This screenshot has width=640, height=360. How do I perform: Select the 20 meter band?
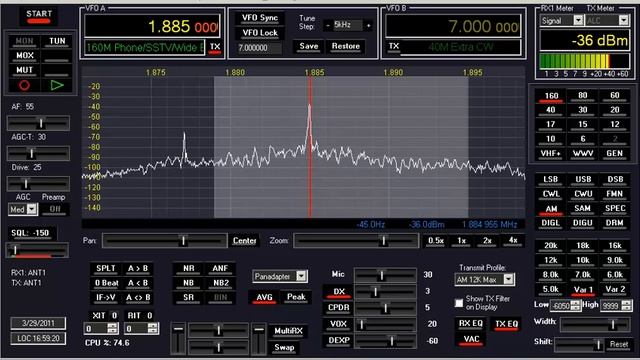click(615, 110)
